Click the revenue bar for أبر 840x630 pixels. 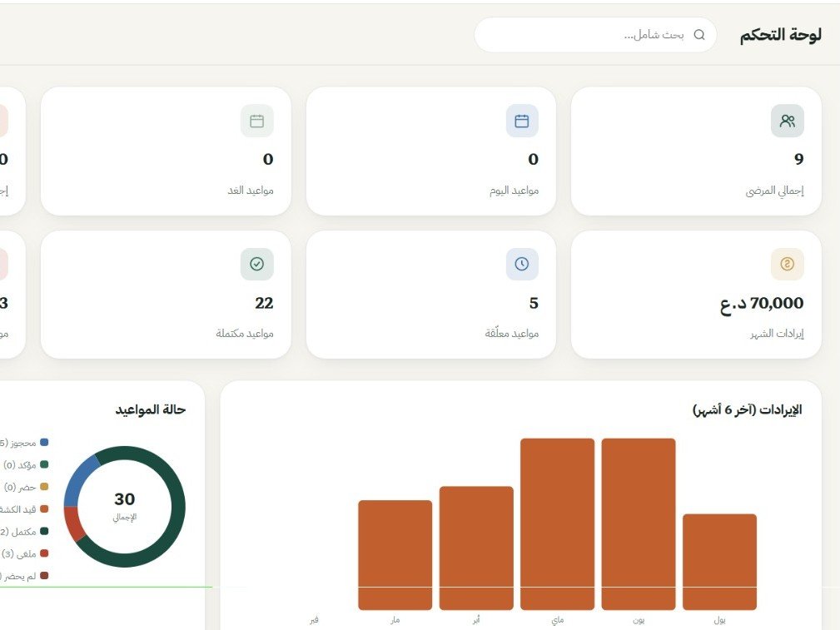[476, 548]
